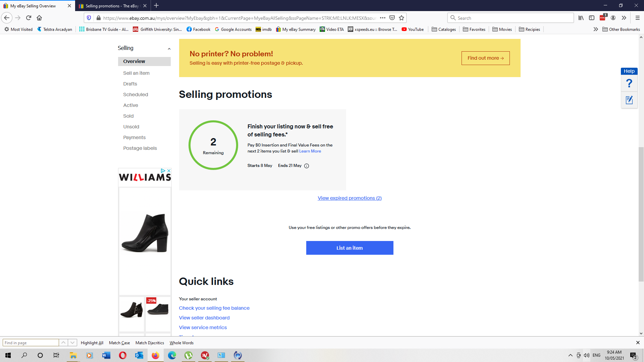Toggle Match Case in the find bar
This screenshot has width=644, height=362.
pos(119,343)
